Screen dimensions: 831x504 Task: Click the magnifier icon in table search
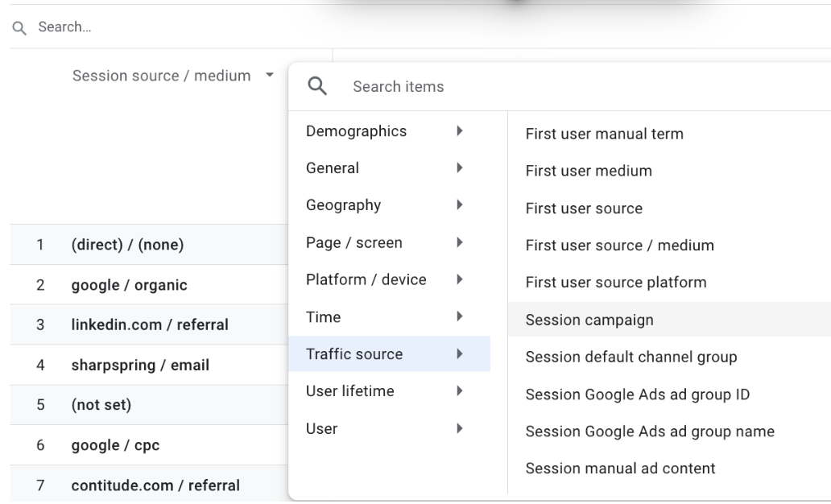(18, 27)
